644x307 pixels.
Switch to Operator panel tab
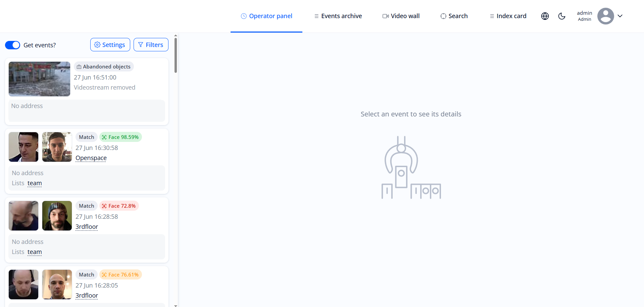click(x=266, y=16)
